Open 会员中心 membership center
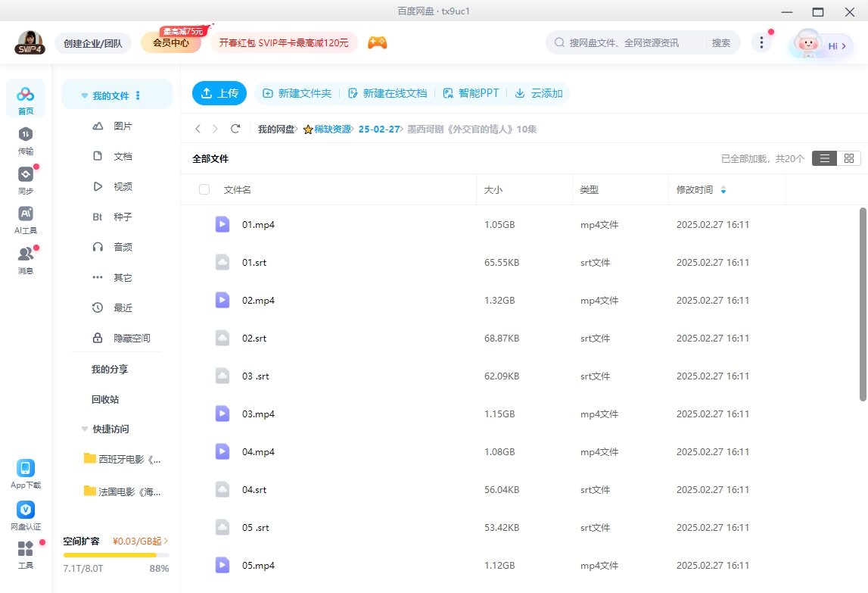Screen dimensions: 868x593 pos(173,42)
